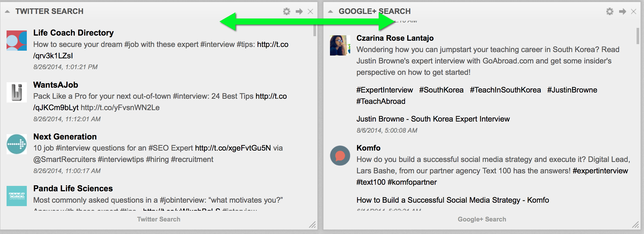Screen dimensions: 644x234
Task: Open the #TeachInSouthKorea hashtag
Action: [x=505, y=90]
